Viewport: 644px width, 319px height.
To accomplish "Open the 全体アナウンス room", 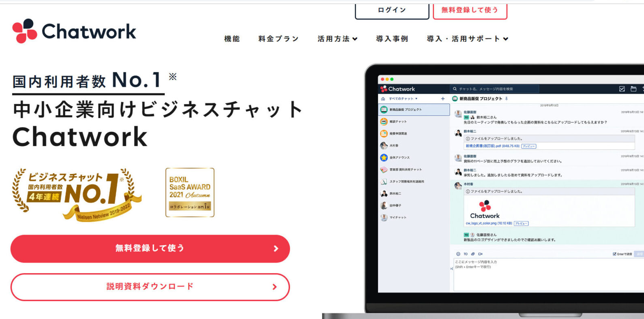I will (414, 157).
